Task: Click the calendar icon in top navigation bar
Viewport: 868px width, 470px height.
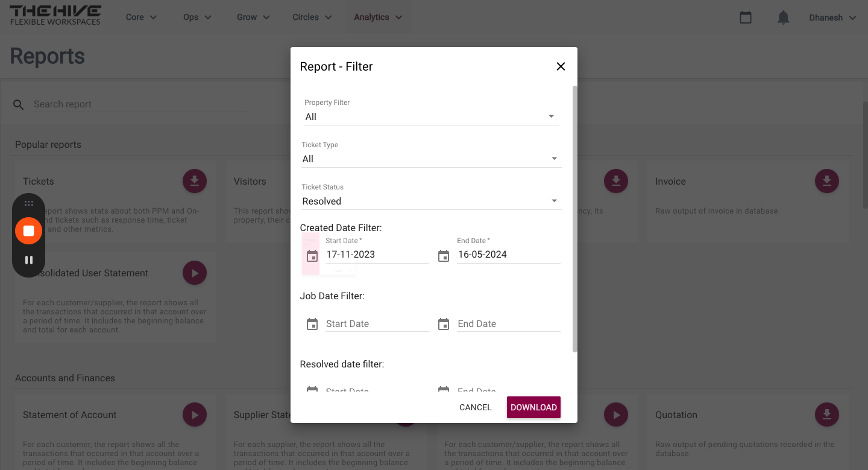Action: (x=746, y=17)
